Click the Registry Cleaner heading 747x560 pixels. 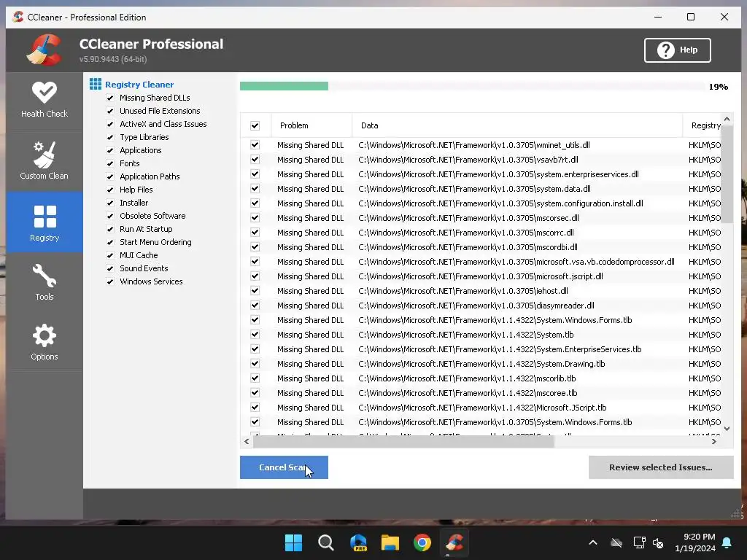click(139, 85)
